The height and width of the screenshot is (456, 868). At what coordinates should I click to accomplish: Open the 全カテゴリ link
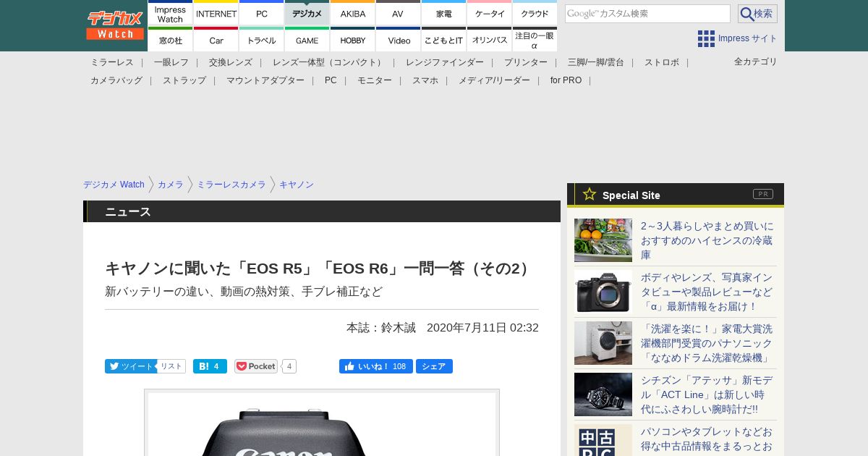click(756, 62)
